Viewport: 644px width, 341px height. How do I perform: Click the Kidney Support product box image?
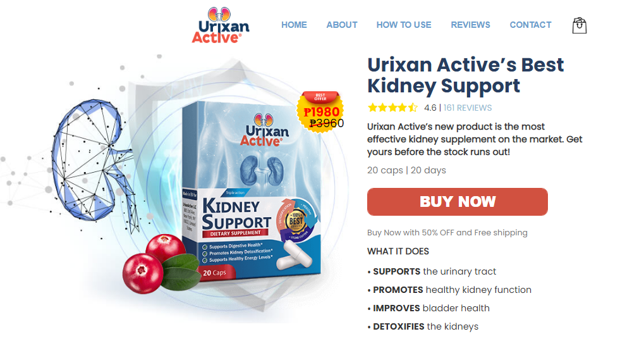click(x=252, y=192)
